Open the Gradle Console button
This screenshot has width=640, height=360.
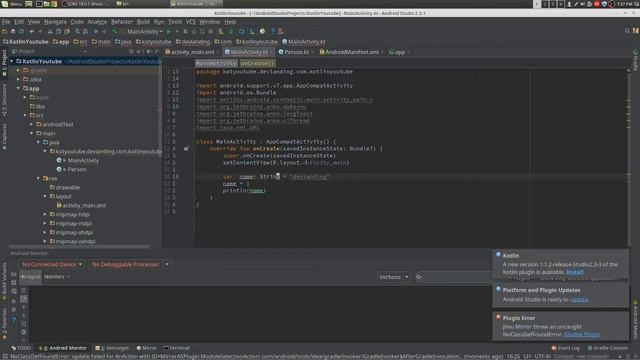coord(608,348)
